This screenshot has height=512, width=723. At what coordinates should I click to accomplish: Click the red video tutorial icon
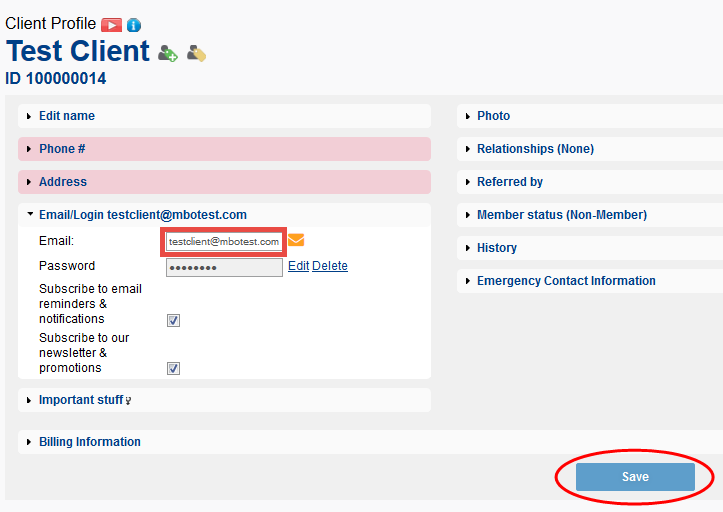coord(111,24)
